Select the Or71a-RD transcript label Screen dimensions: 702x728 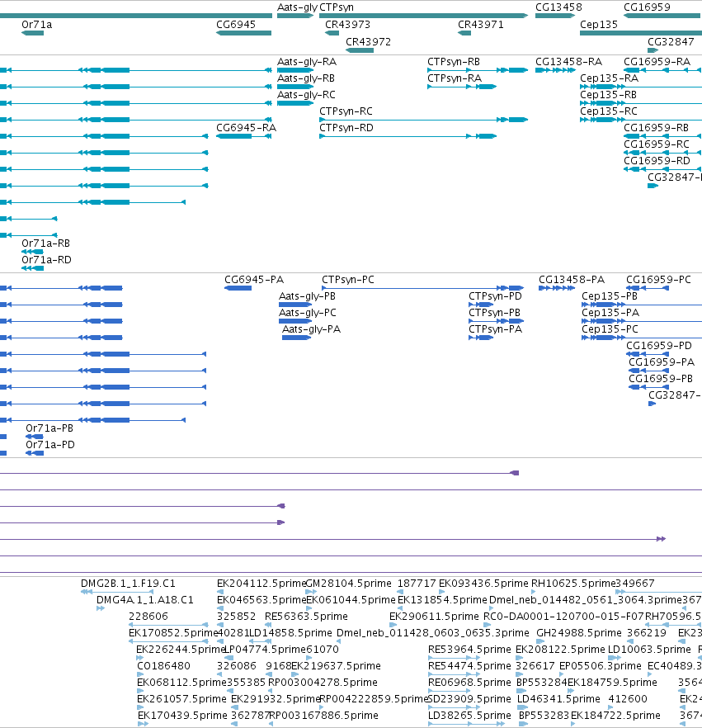click(x=46, y=260)
